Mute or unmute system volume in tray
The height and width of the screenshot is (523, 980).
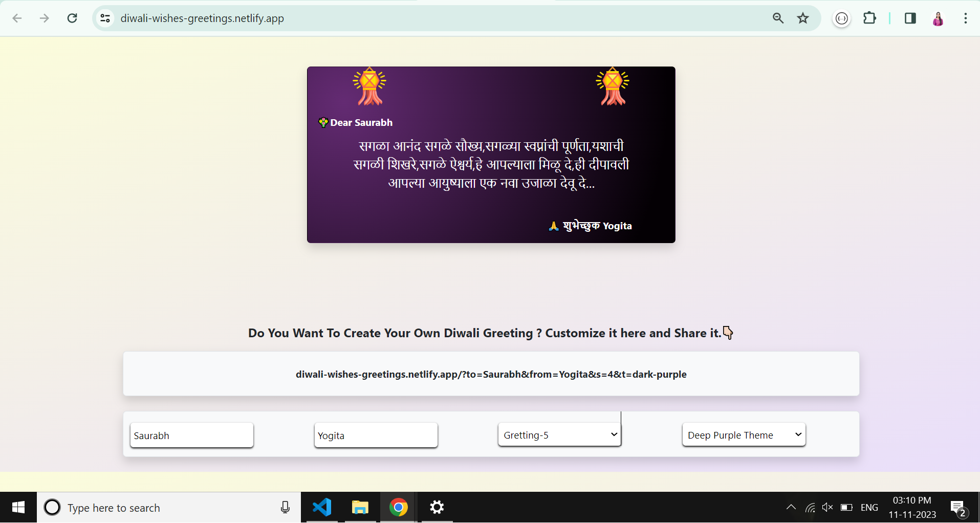pos(827,507)
